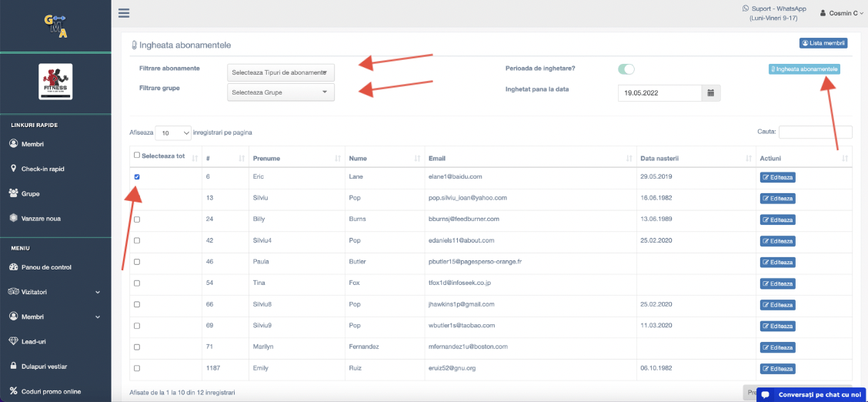Click the Inghetat pana la data field
The height and width of the screenshot is (402, 868).
[660, 93]
